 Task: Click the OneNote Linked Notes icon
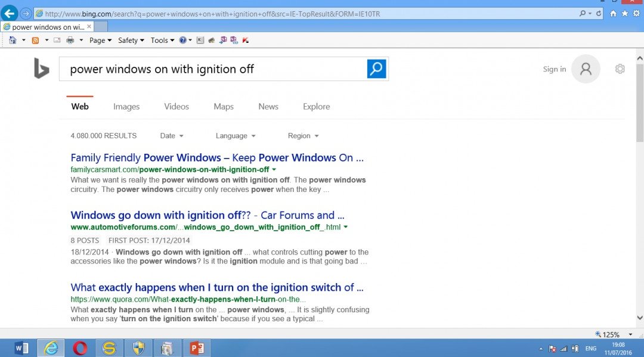pos(234,40)
